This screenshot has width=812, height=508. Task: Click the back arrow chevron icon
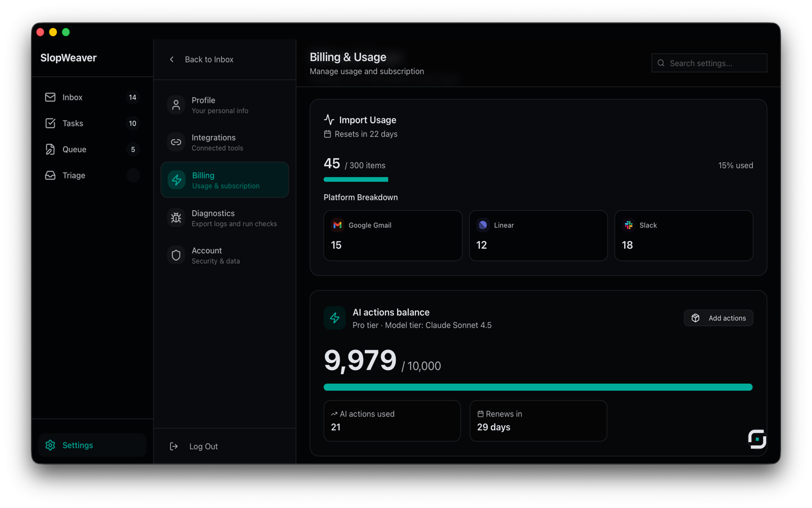172,59
